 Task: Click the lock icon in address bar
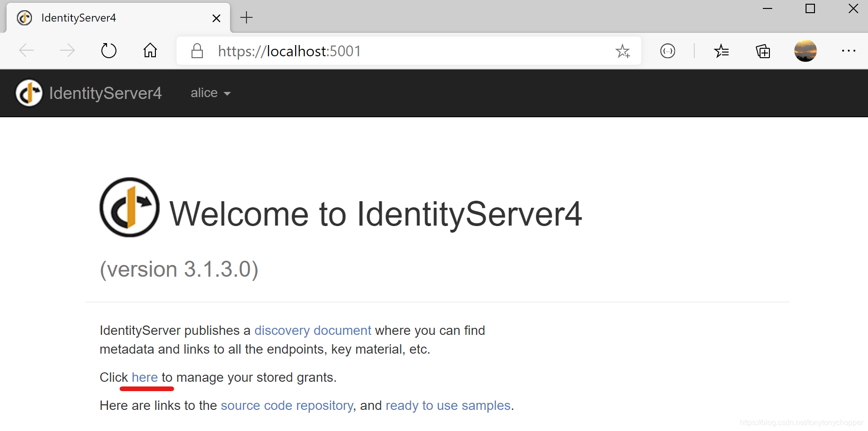197,51
